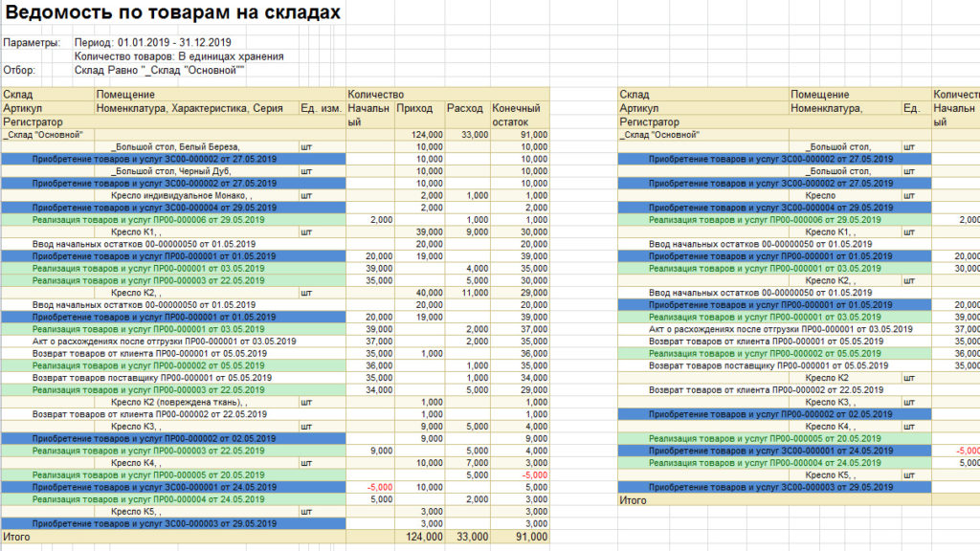Select the filter text "Склад Равно _Склад Основной"
980x551 pixels.
[160, 70]
